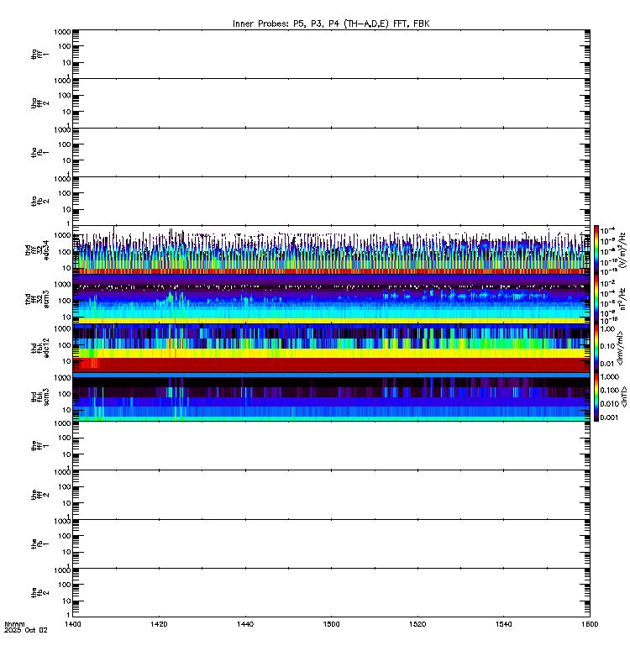Click the '1.00' tick on edc12 color bar
630x672 pixels.
(607, 329)
